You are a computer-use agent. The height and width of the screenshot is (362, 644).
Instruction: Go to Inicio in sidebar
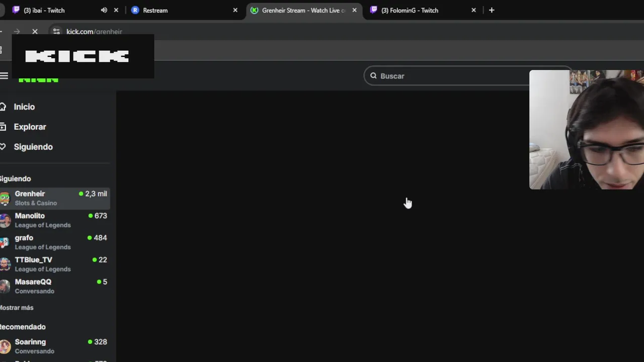24,107
